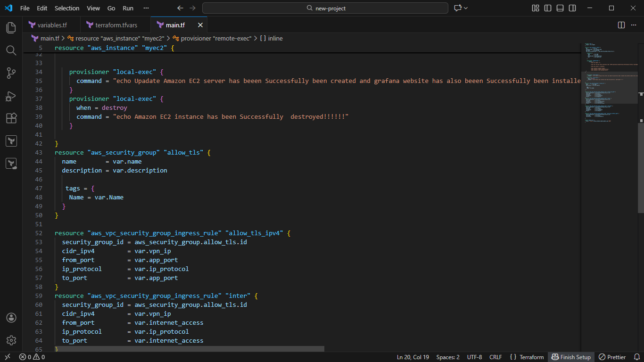Toggle the bottom panel visibility
The image size is (644, 362).
coord(560,8)
